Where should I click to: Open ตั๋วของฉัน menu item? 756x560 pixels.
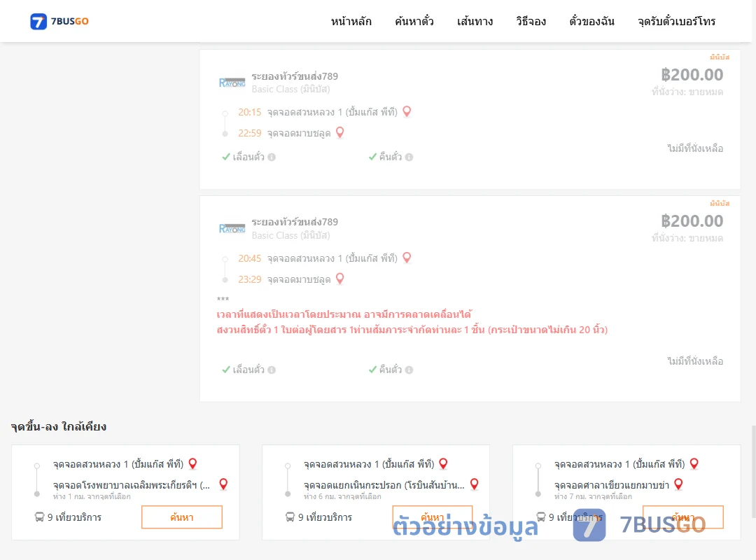pyautogui.click(x=591, y=21)
